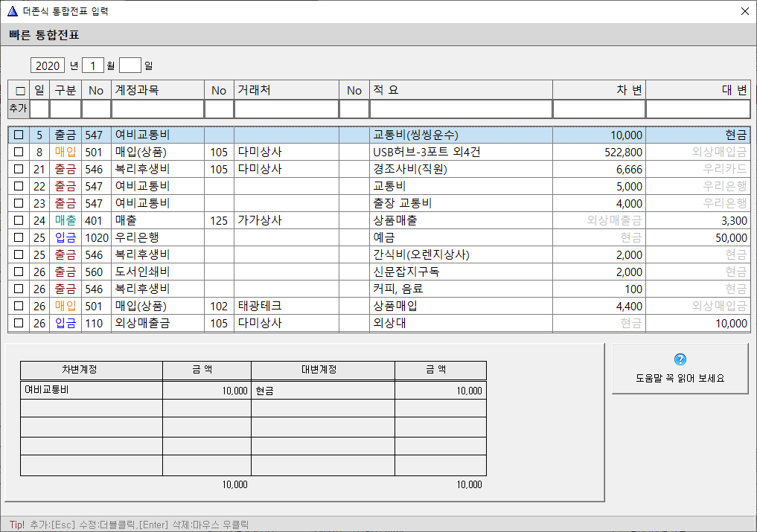This screenshot has width=757, height=532.
Task: Click the 3,300 credit amount
Action: click(x=698, y=220)
